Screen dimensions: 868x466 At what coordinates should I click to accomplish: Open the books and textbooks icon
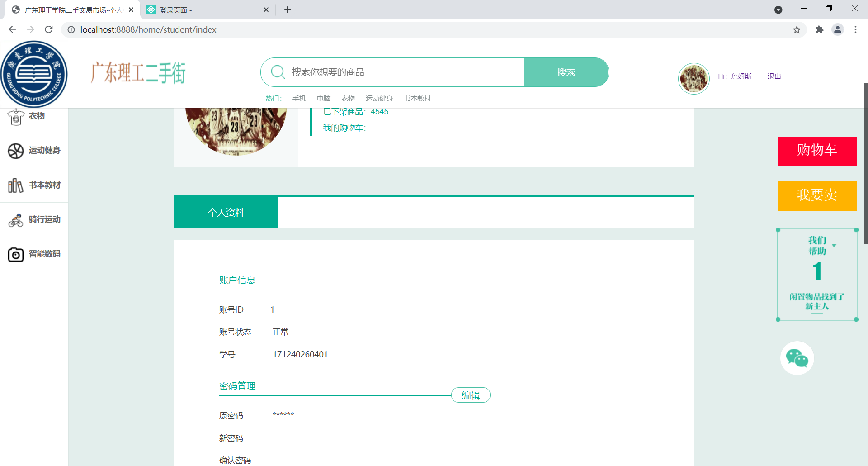[x=16, y=185]
